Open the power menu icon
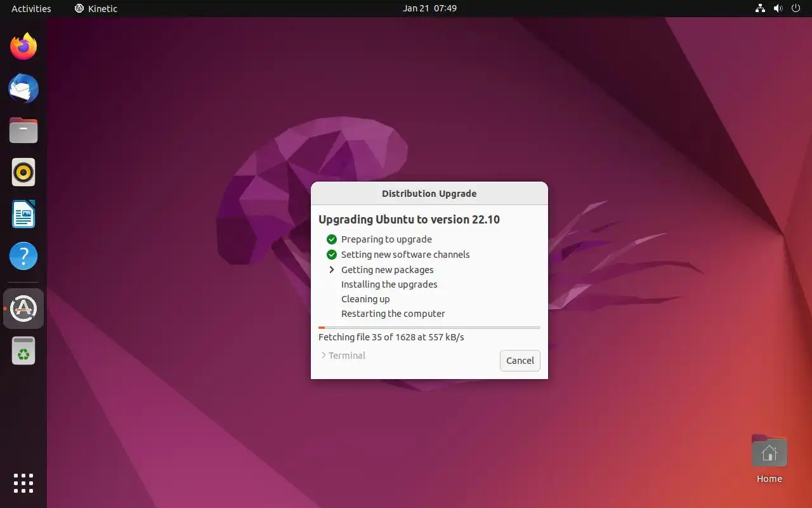The width and height of the screenshot is (812, 508). (x=796, y=8)
